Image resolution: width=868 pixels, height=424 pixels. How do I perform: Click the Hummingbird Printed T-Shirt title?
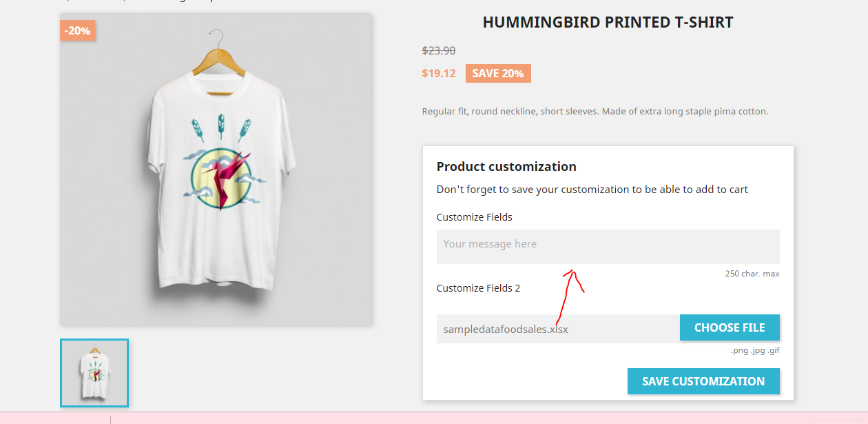coord(608,22)
